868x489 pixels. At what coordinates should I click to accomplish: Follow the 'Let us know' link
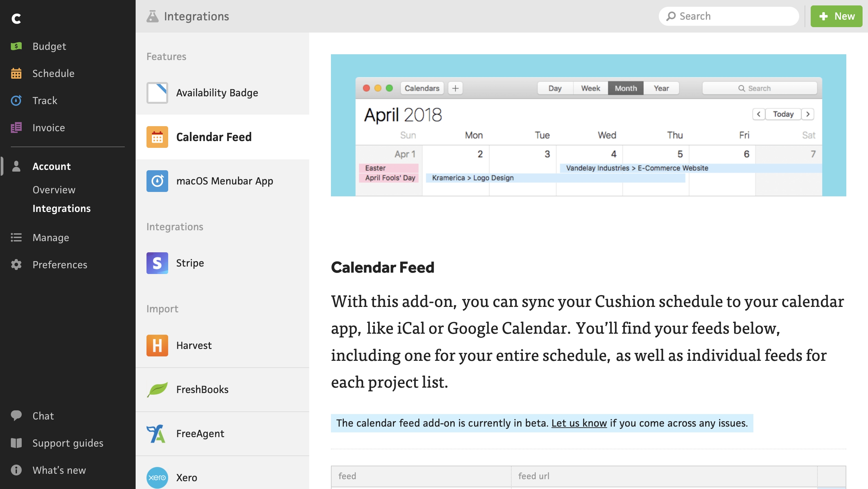coord(579,423)
